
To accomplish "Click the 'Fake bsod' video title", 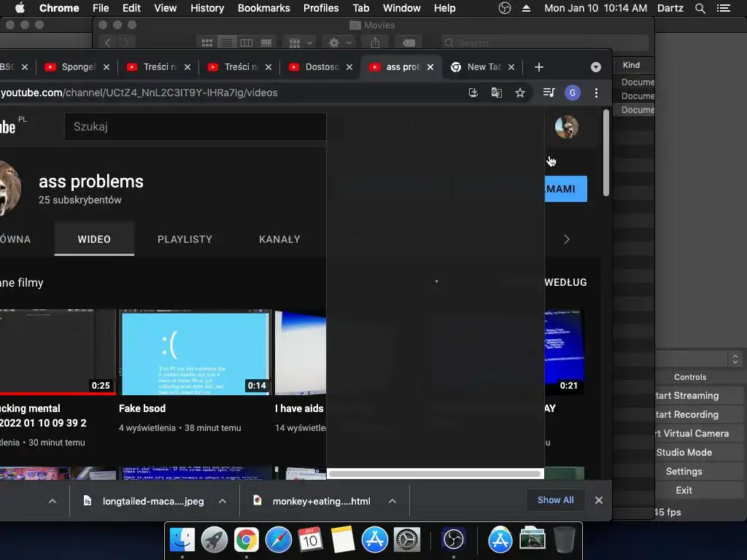I will 142,408.
